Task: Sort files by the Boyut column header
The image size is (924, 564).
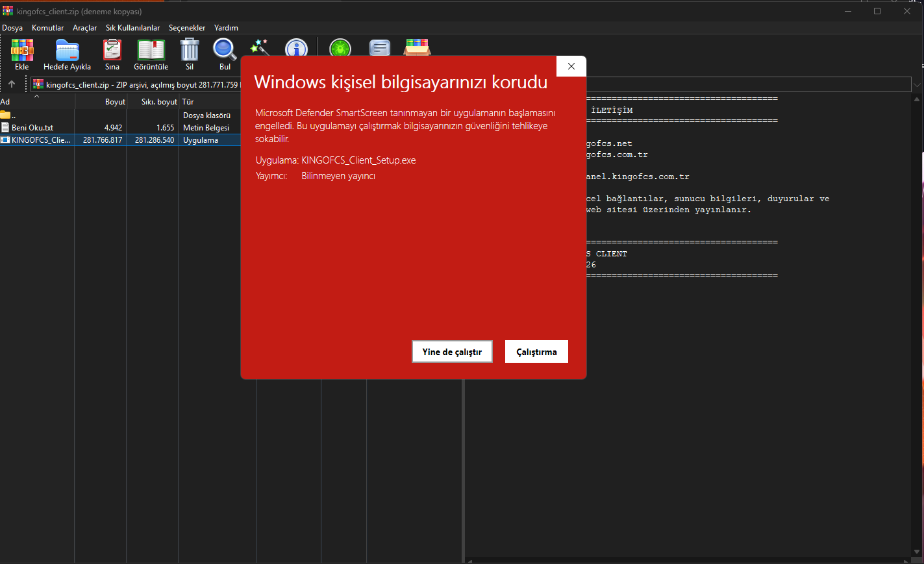Action: click(101, 102)
